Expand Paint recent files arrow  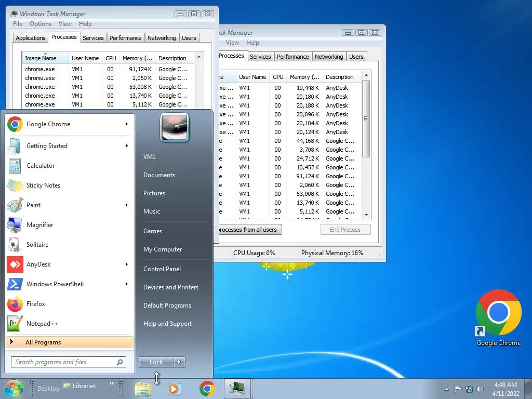click(x=127, y=205)
